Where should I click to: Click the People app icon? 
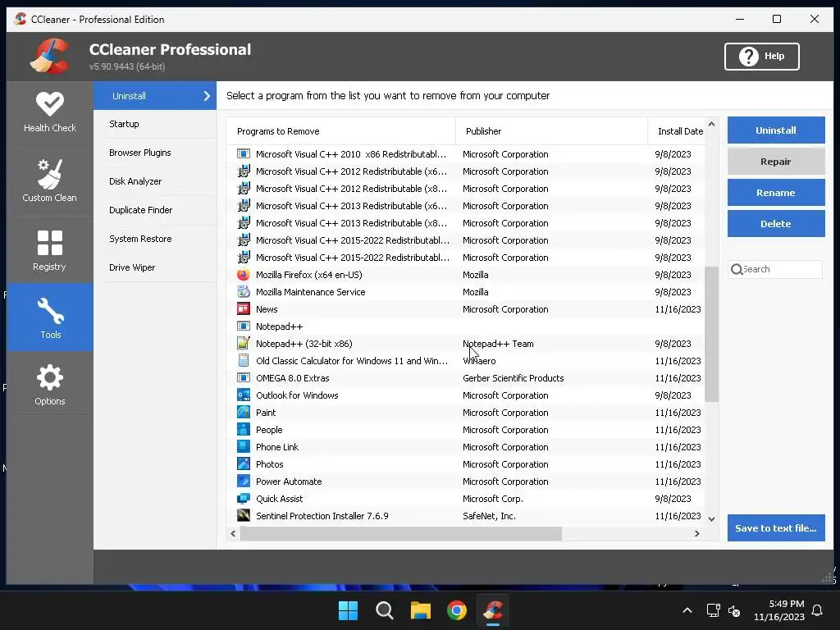[243, 430]
